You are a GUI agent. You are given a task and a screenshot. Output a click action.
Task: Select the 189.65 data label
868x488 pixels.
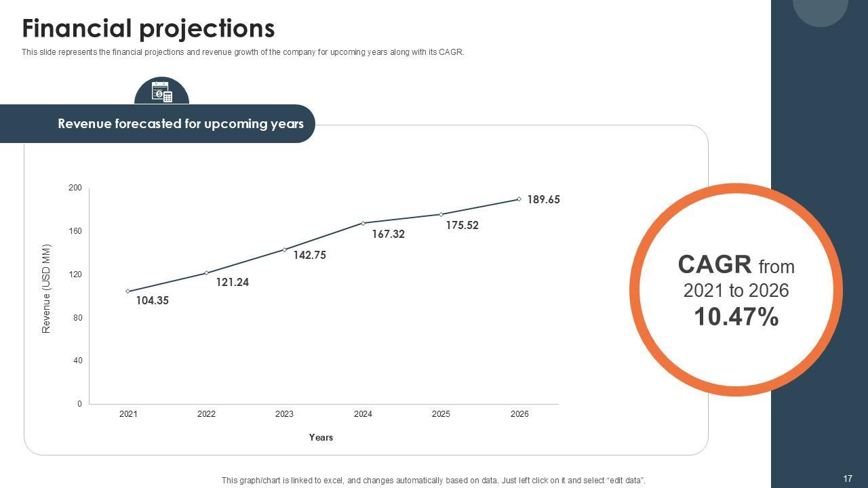coord(543,200)
